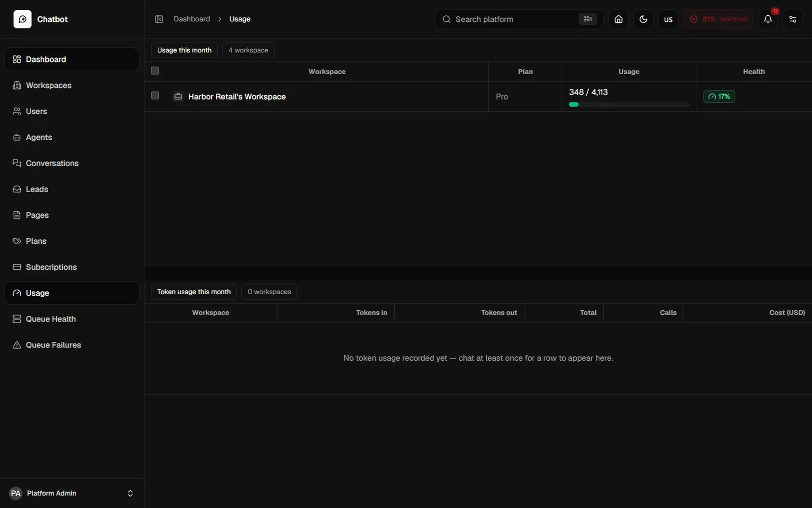
Task: Open Harbor Retail's Workspace link
Action: click(237, 97)
